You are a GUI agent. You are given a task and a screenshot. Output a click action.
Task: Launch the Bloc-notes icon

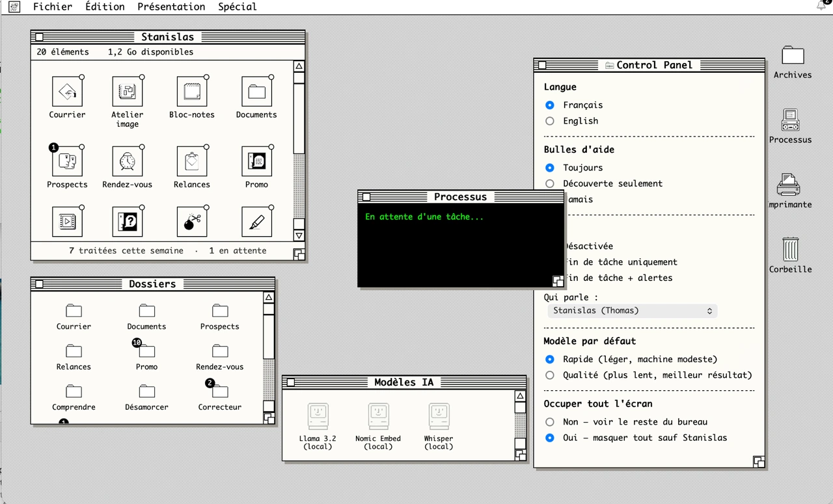192,92
